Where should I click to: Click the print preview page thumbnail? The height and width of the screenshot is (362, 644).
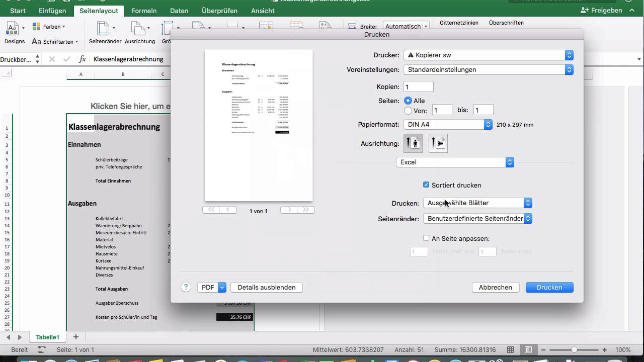coord(259,125)
